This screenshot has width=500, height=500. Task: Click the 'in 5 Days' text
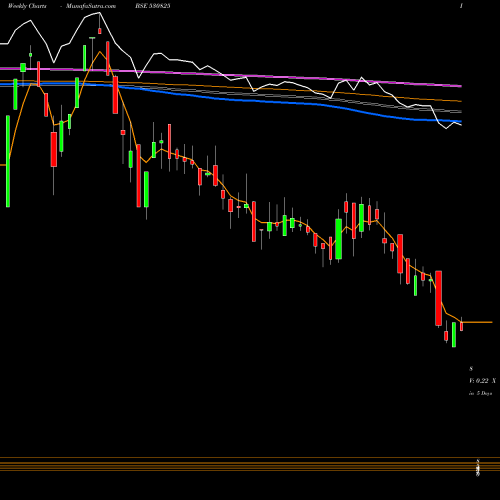(x=480, y=393)
